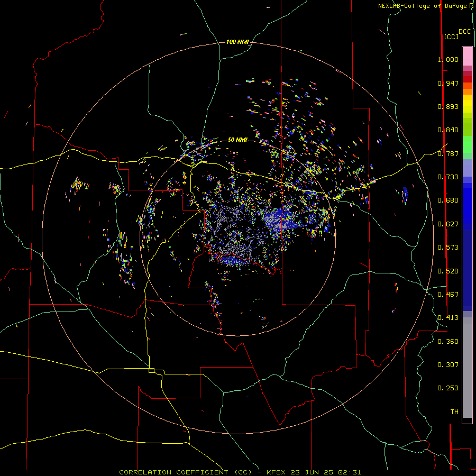Click the 0.467 legend value

pos(448,295)
